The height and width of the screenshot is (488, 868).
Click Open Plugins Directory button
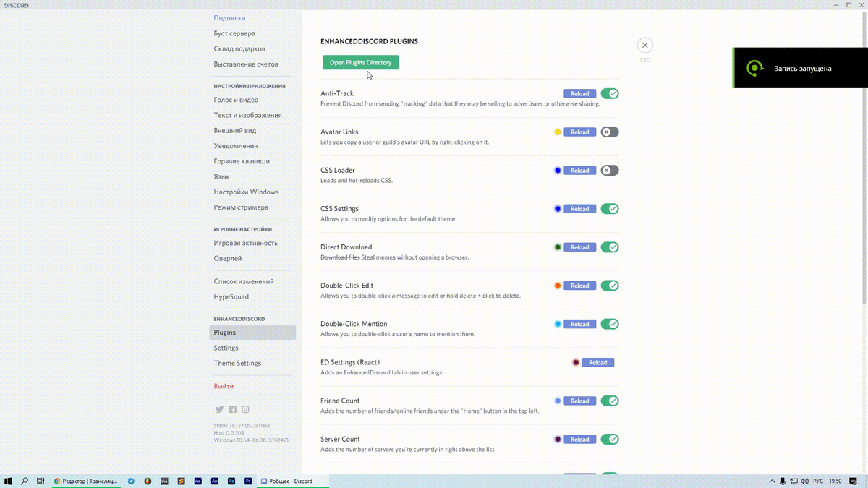(360, 63)
